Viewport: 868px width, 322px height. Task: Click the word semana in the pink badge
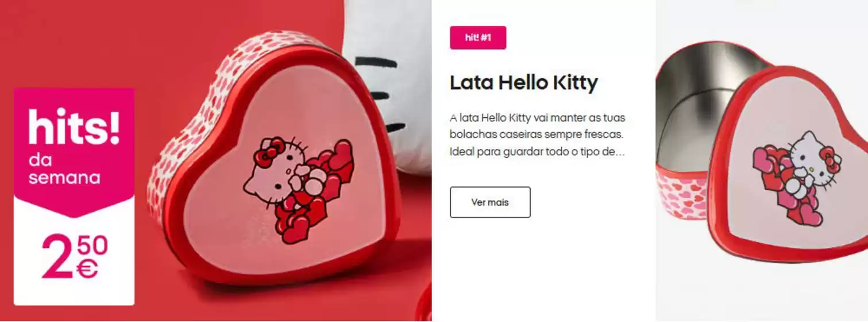tap(64, 178)
